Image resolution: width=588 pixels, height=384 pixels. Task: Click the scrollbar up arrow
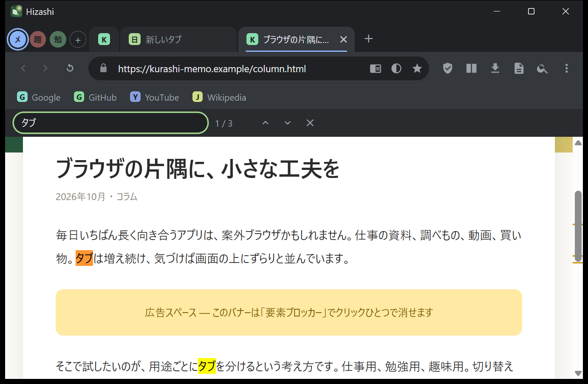(578, 143)
